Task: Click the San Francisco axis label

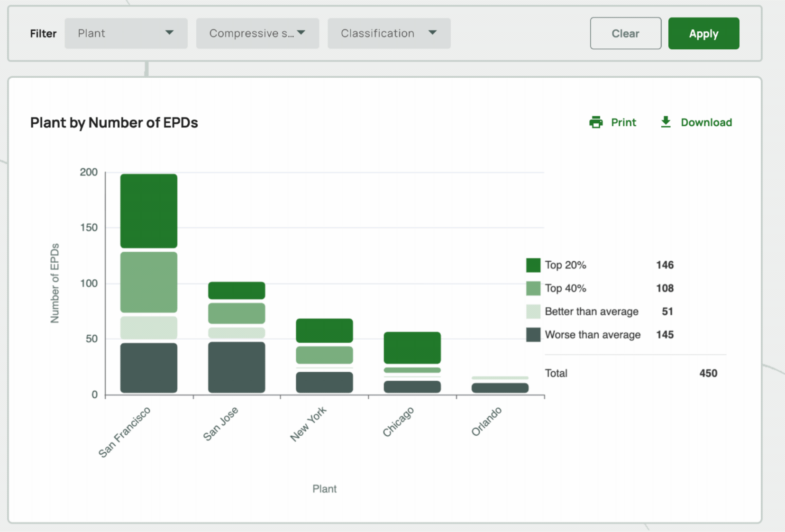Action: pos(124,432)
